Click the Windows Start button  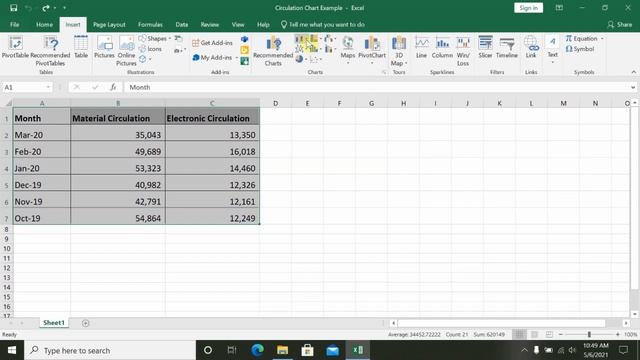(x=12, y=350)
